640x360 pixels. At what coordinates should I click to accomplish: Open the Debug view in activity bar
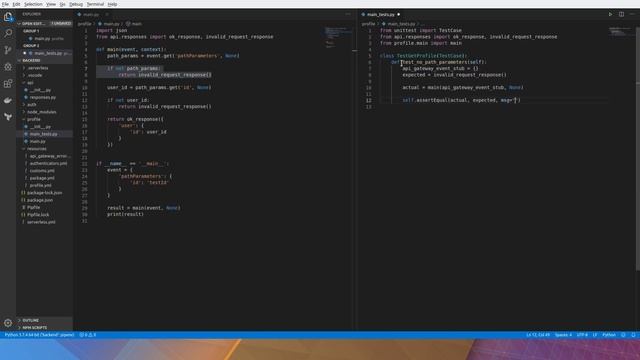[8, 67]
